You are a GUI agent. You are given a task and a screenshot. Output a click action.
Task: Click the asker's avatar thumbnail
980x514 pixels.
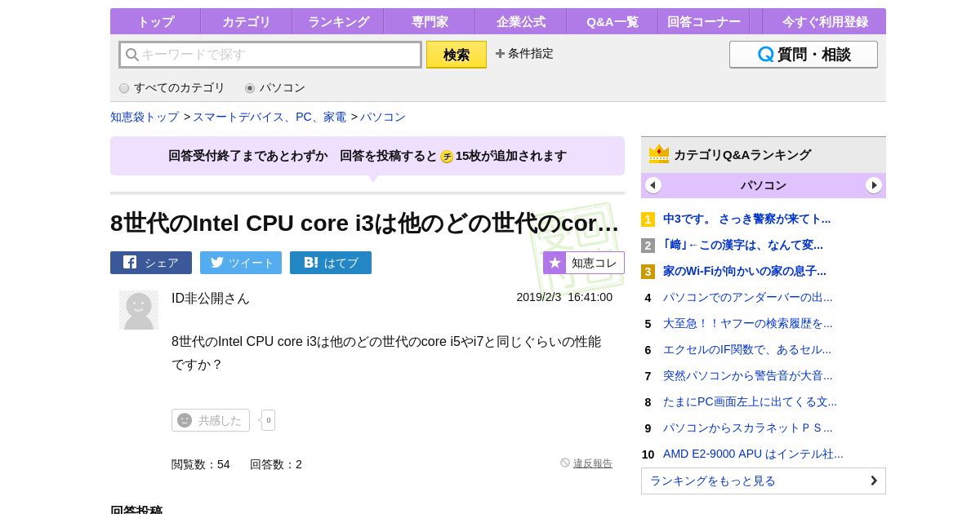(139, 310)
